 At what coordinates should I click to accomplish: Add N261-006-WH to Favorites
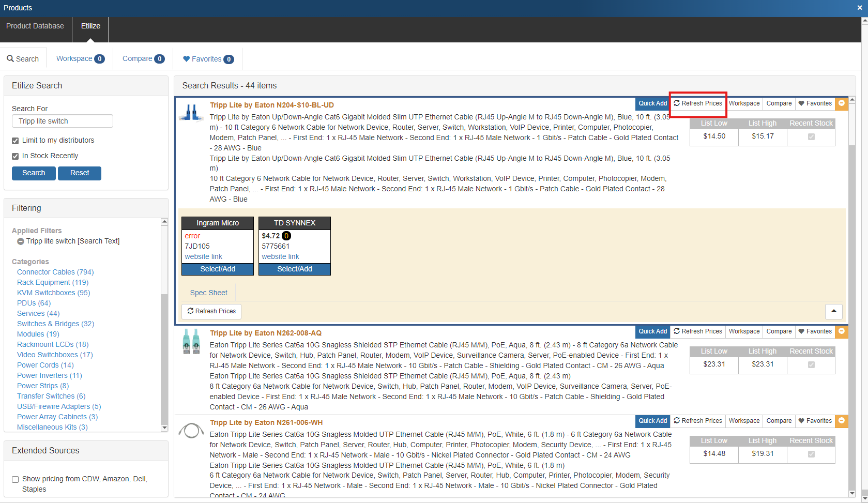815,421
